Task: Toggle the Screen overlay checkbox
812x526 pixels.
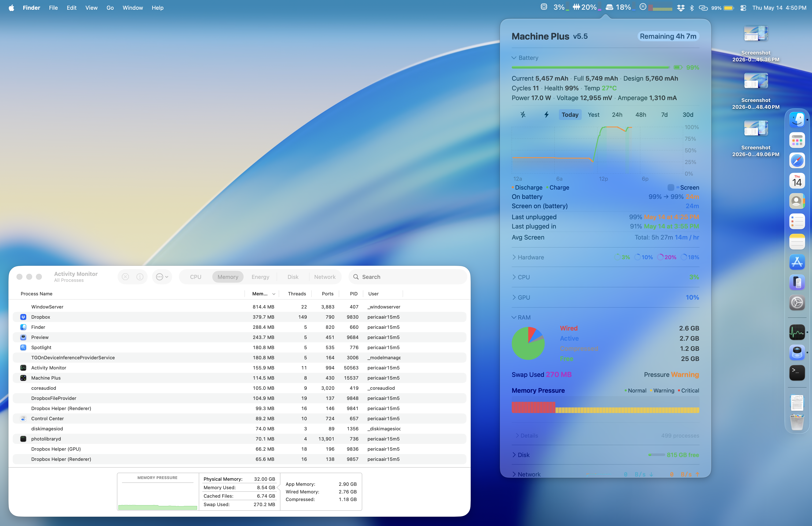Action: [671, 187]
